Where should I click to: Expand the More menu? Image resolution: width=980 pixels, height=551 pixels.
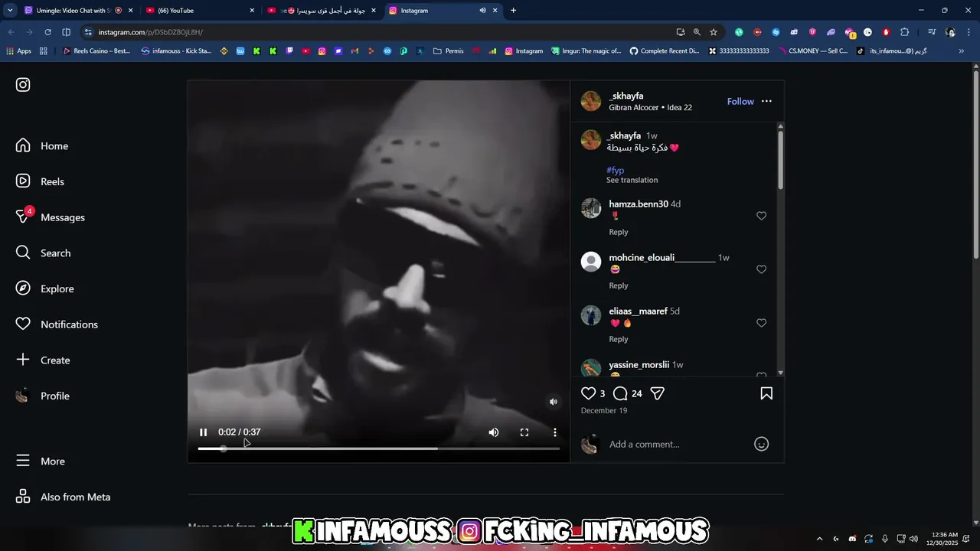(x=41, y=461)
